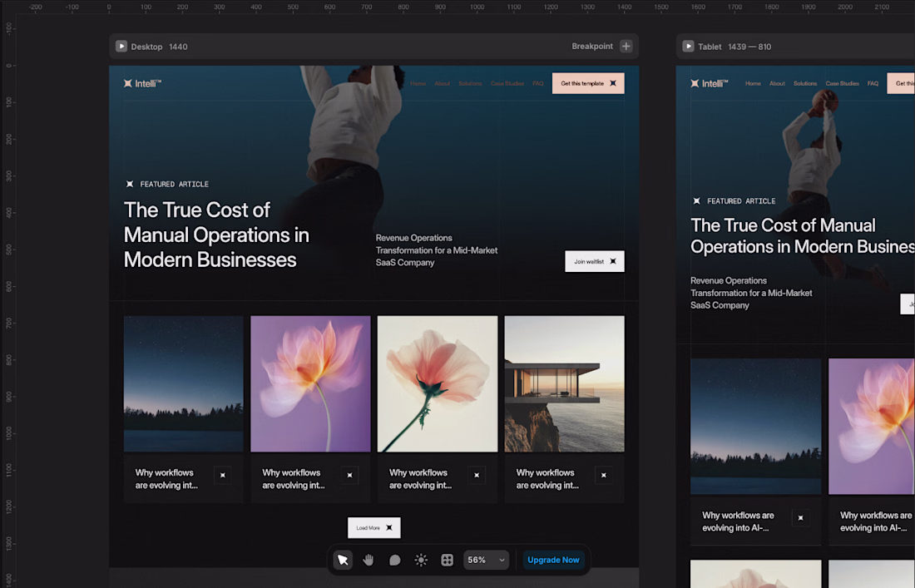Click Home nav link in Tablet frame
Image resolution: width=915 pixels, height=588 pixels.
[753, 83]
